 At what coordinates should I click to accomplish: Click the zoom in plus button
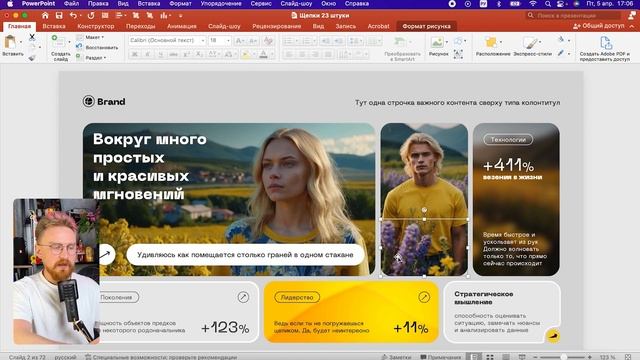[589, 357]
